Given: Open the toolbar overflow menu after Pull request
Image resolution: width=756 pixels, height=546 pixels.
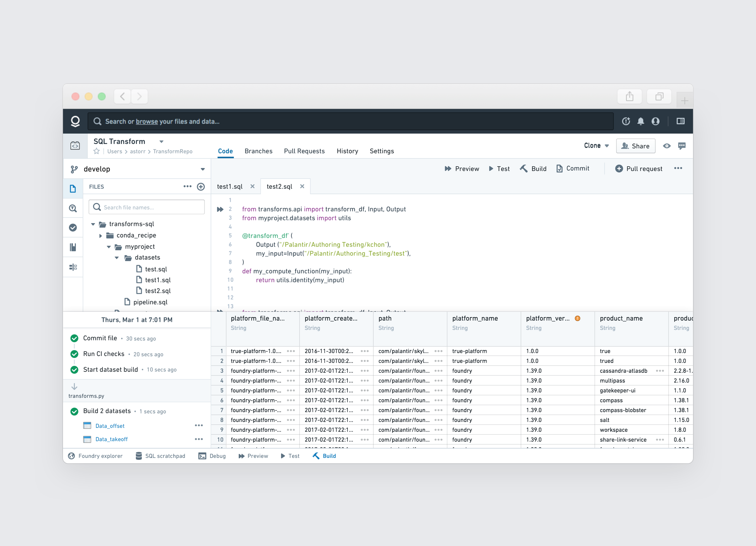Looking at the screenshot, I should pos(678,168).
